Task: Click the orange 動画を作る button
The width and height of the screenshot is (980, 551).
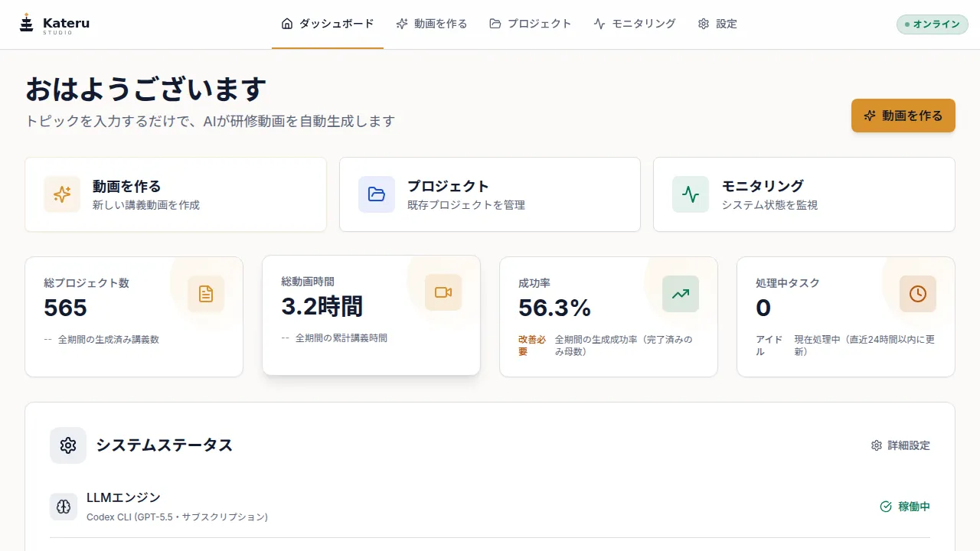Action: [903, 116]
